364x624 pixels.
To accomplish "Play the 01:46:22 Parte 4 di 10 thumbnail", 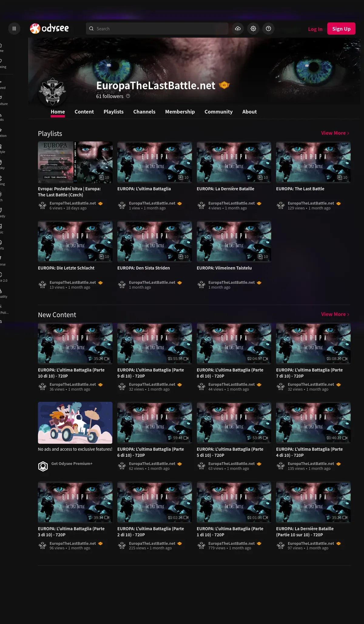I will [x=313, y=423].
